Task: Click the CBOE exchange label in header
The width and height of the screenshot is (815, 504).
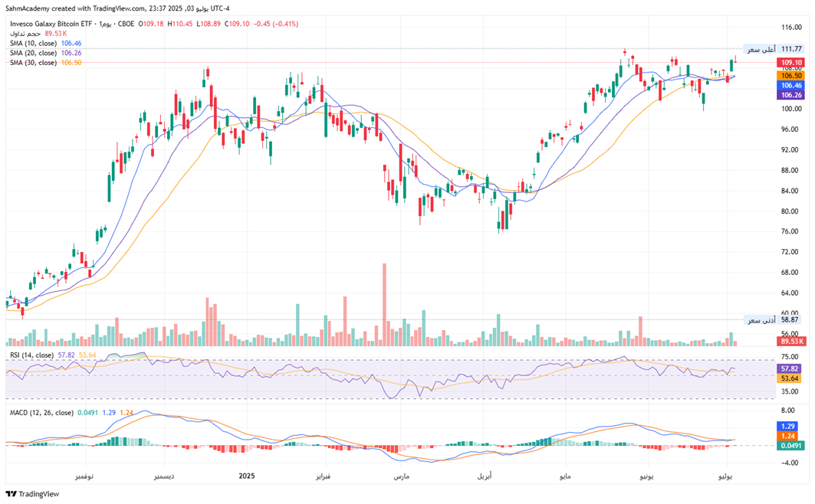Action: coord(126,24)
